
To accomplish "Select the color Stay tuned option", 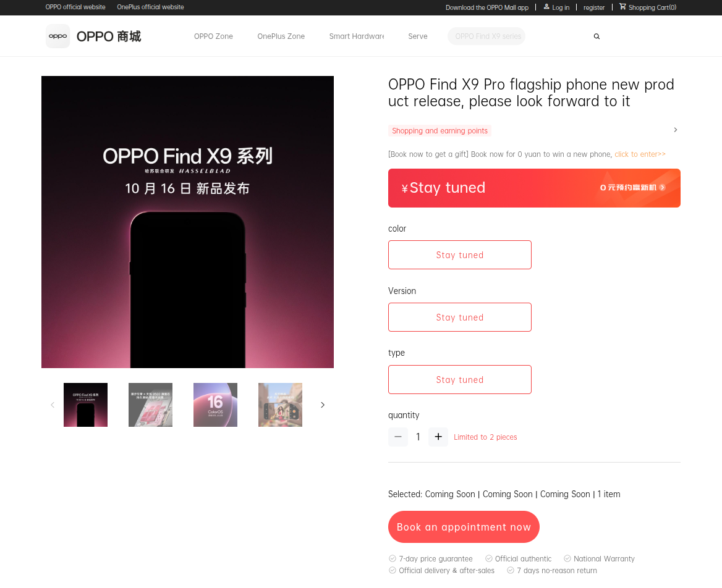I will coord(459,255).
